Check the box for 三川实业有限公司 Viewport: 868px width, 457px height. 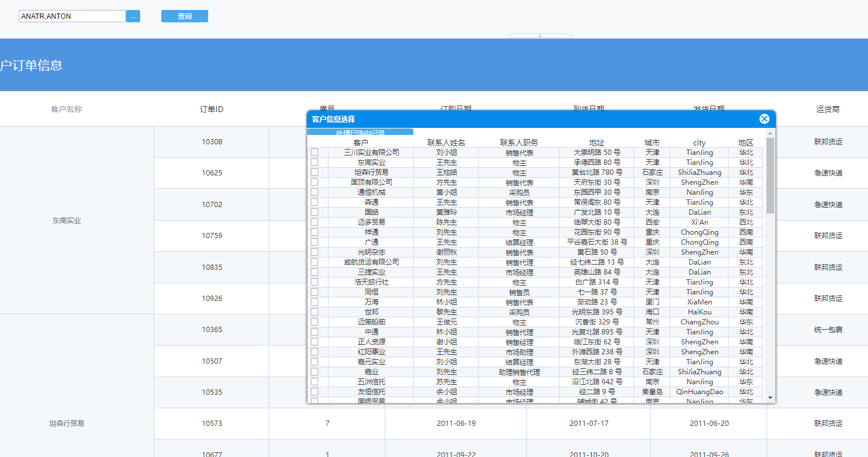point(314,153)
